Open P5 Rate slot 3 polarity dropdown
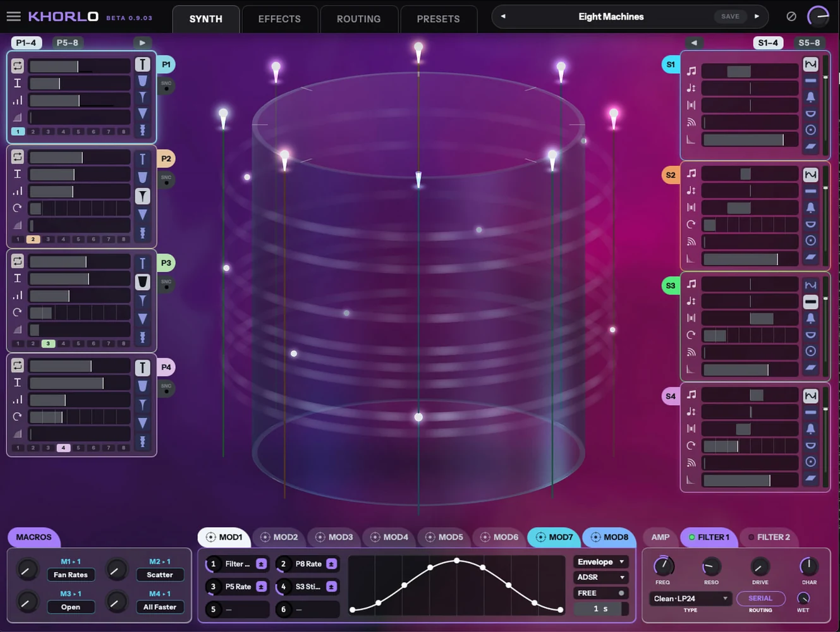Screen dimensions: 840x632 coord(261,586)
